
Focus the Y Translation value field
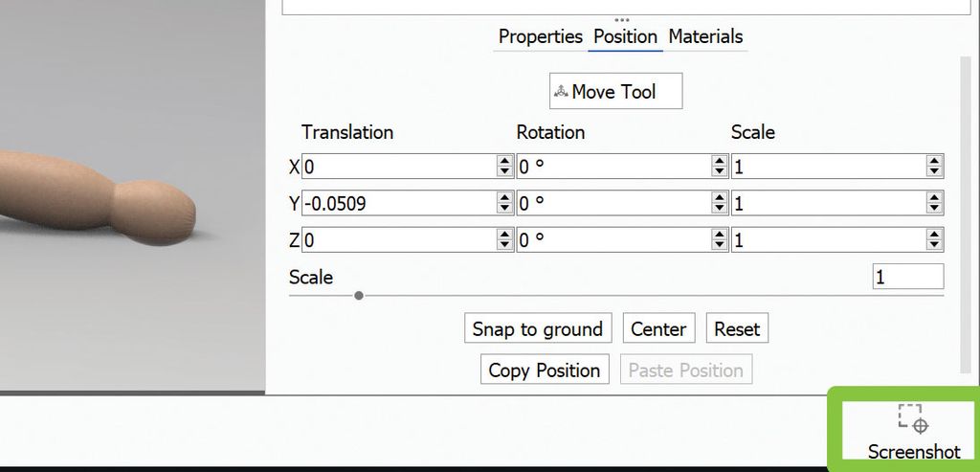(x=398, y=203)
